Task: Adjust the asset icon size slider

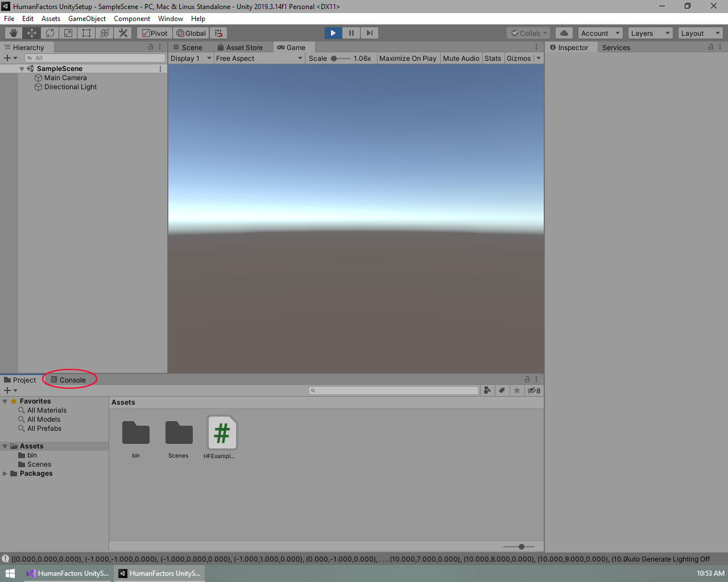Action: (x=519, y=547)
